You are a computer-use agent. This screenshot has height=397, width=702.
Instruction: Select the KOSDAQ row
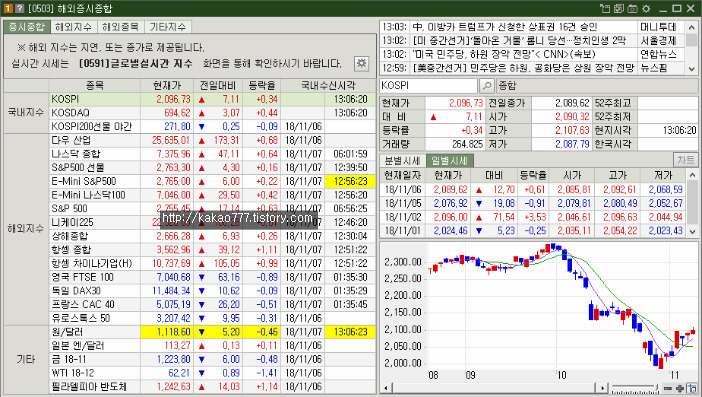pyautogui.click(x=212, y=113)
